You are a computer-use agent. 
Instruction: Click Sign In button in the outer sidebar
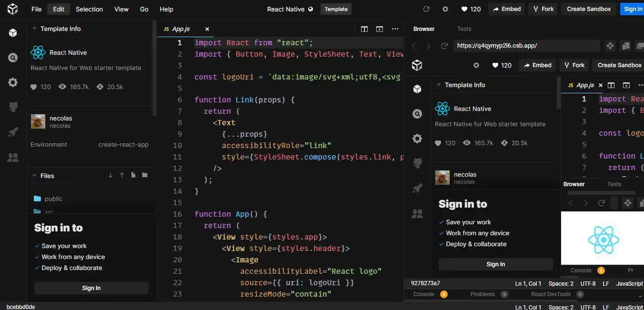[91, 288]
